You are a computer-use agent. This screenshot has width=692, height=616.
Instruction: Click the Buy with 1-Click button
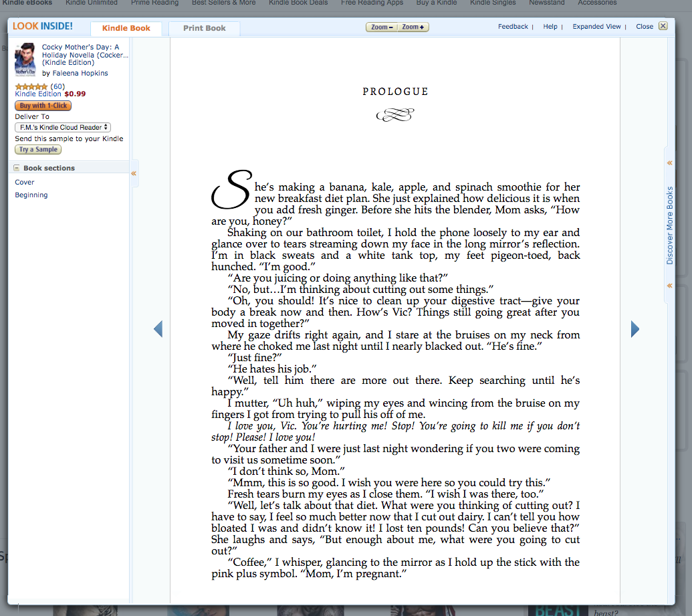point(43,106)
